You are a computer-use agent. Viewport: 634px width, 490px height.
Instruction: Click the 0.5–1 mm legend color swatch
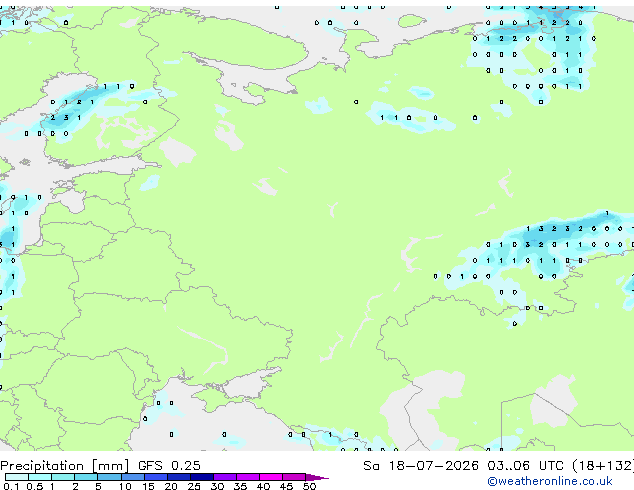(40, 477)
